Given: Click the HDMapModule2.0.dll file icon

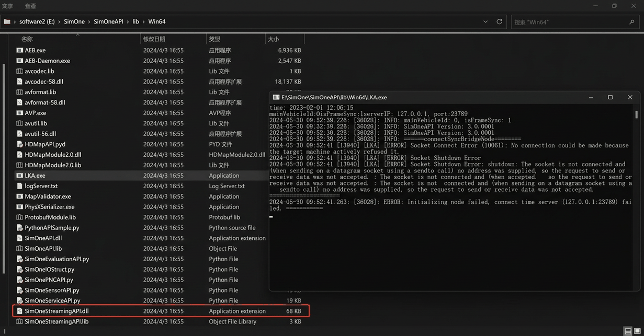Looking at the screenshot, I should point(20,155).
